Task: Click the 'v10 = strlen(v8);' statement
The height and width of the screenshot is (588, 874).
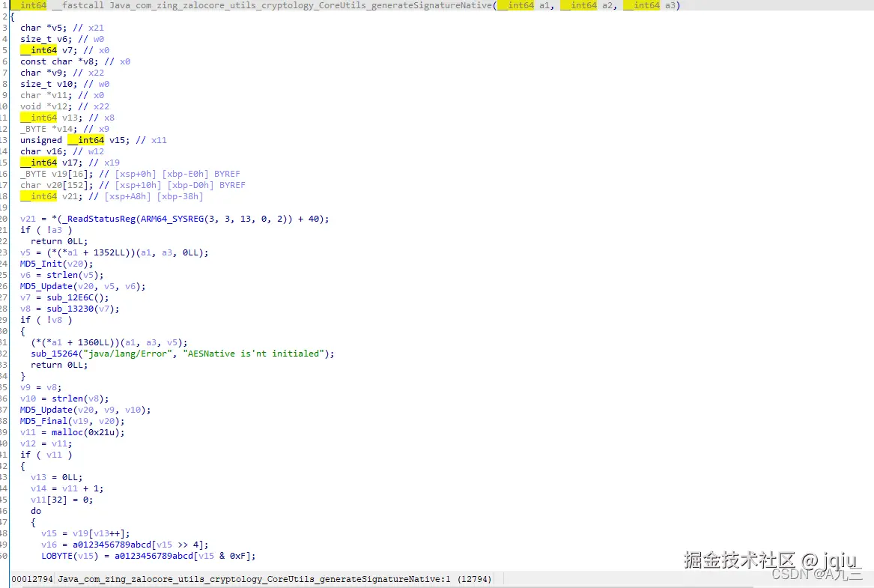Action: point(64,398)
